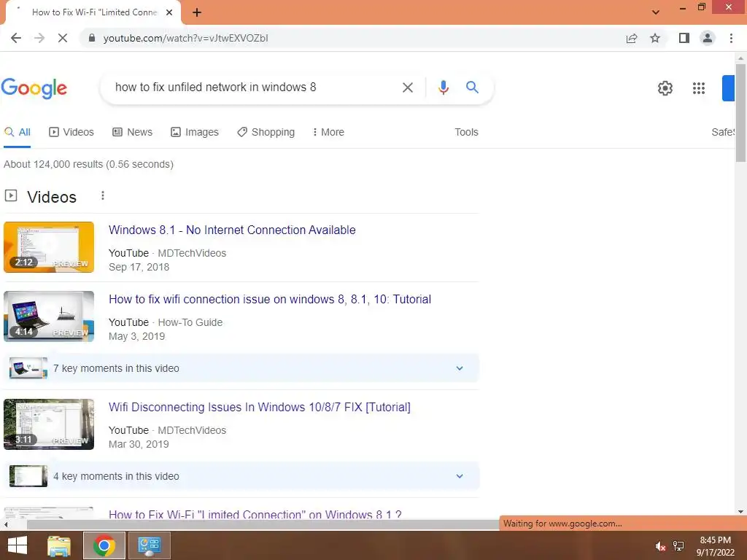
Task: Click the vertical scrollbar thumb
Action: point(740,112)
